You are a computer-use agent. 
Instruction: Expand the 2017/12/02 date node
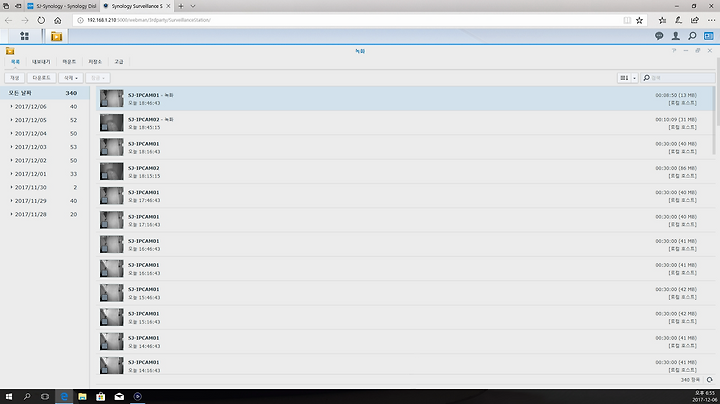click(11, 160)
